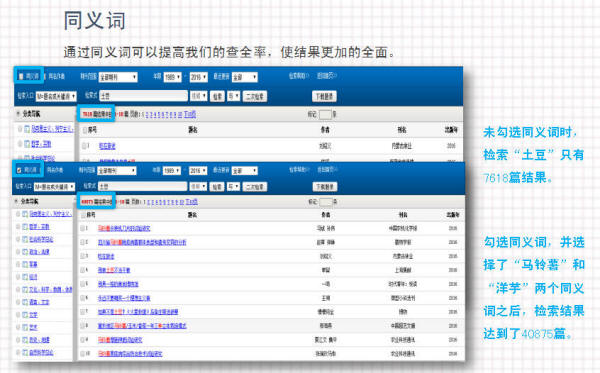Tick the unchecked 同义词 checkbox in upper panel

point(21,77)
